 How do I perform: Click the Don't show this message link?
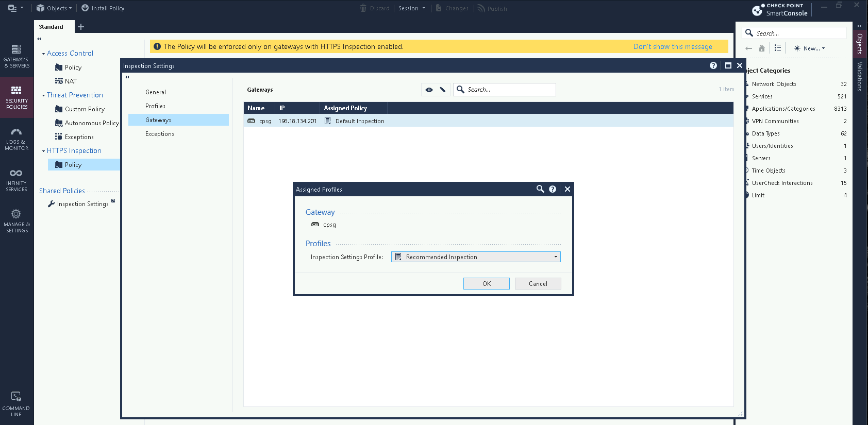pos(672,46)
